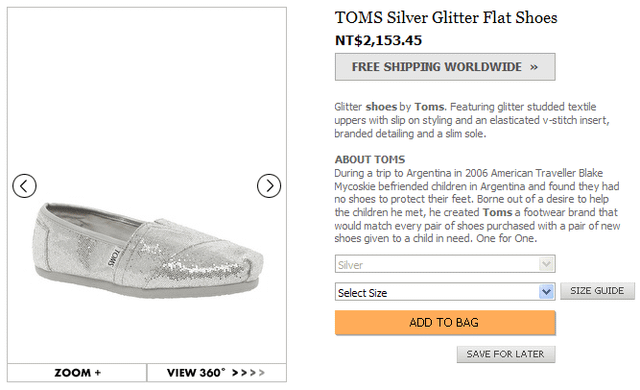Click the Select Size combo box
The image size is (640, 390).
pos(445,292)
